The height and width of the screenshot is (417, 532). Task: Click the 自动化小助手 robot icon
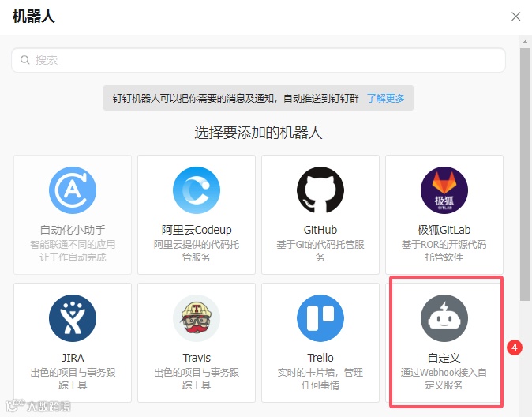pos(73,190)
